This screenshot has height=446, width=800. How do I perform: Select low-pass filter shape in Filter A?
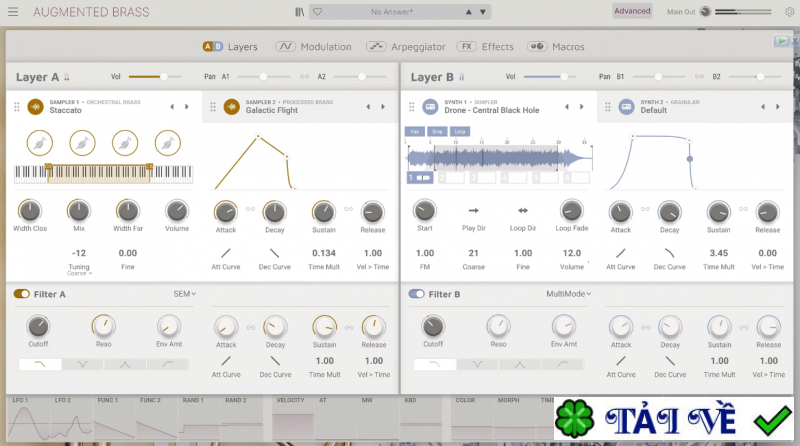coord(40,364)
